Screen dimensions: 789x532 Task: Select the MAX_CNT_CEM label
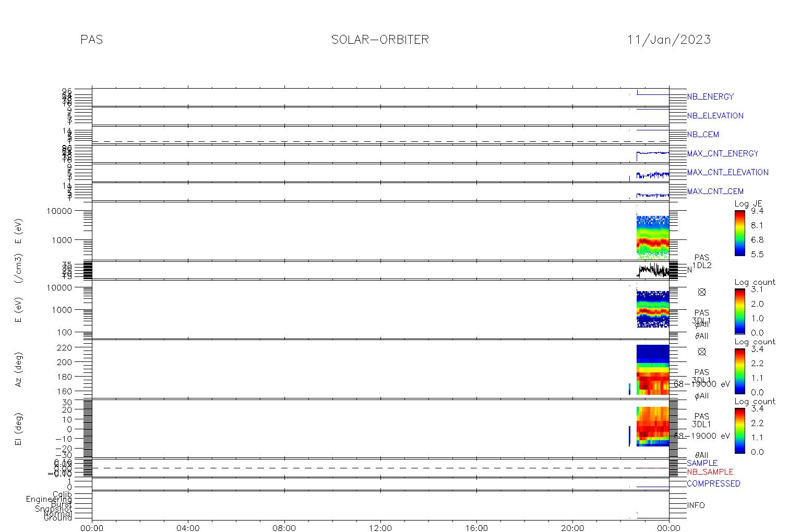point(715,191)
